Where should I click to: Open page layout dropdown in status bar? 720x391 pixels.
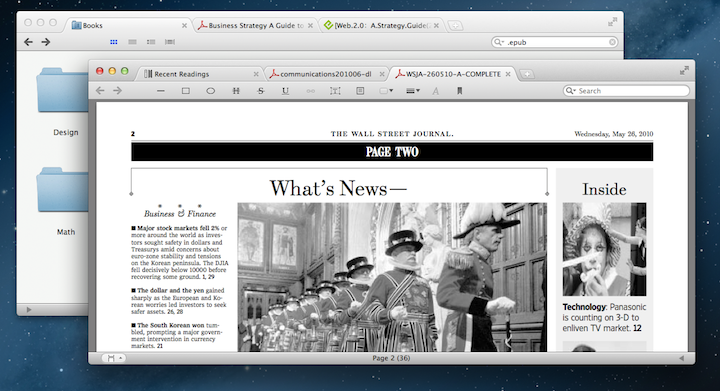(x=113, y=358)
